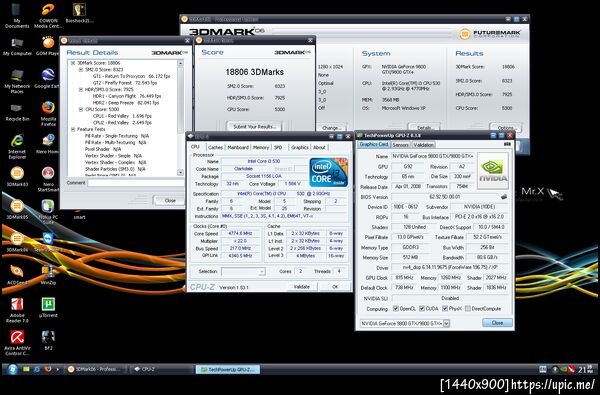Image resolution: width=600 pixels, height=395 pixels.
Task: Open COWON Media Center desktop icon
Action: click(48, 15)
